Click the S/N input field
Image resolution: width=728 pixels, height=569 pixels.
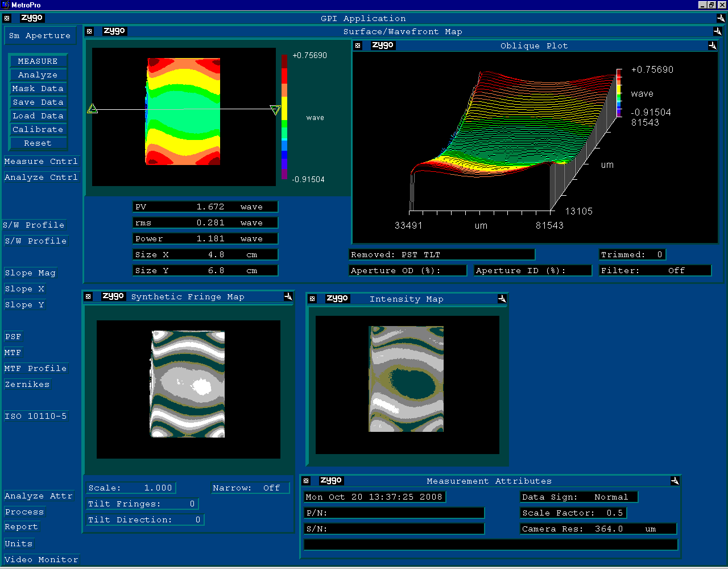point(394,529)
